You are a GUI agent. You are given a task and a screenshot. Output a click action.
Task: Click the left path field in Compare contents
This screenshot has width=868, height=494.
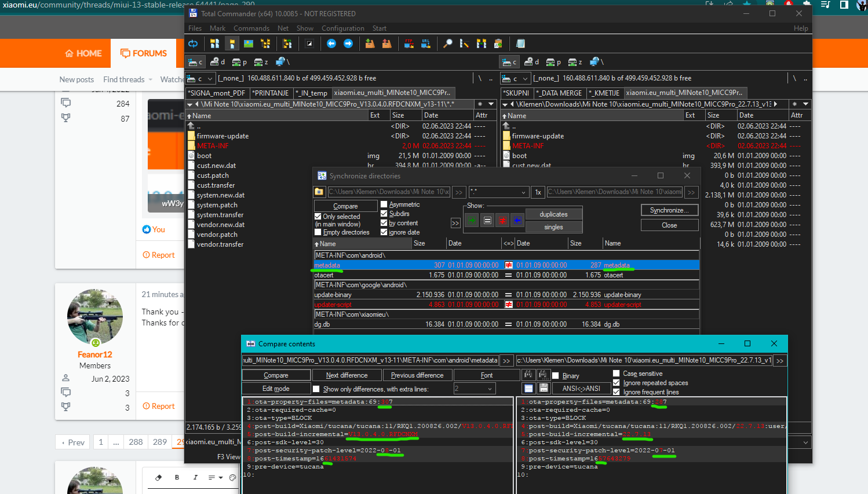[370, 360]
